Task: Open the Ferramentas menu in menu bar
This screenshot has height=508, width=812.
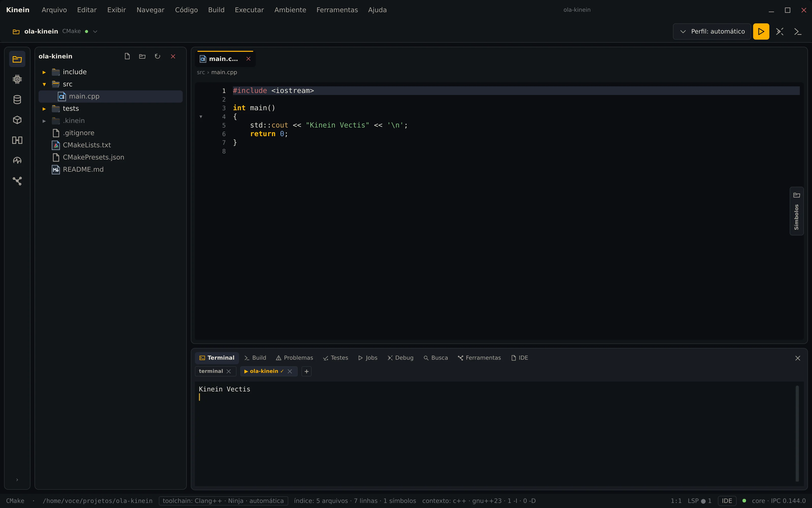Action: point(337,10)
